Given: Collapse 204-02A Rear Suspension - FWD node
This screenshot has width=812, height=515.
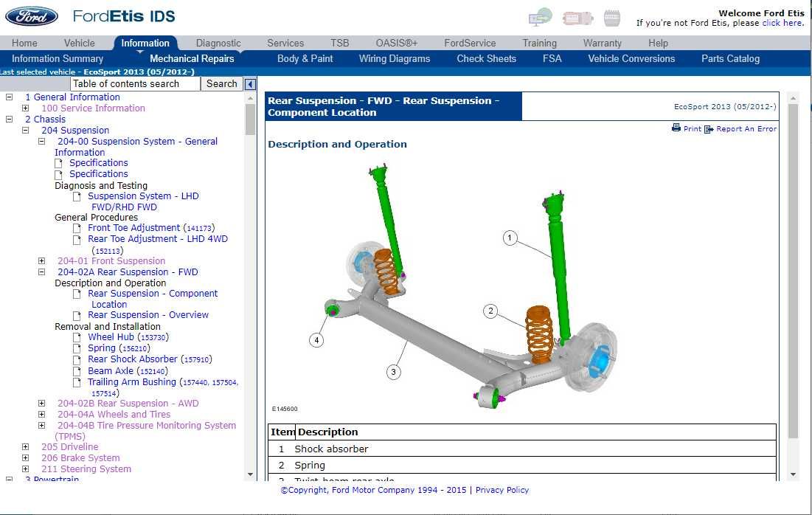Looking at the screenshot, I should (42, 272).
